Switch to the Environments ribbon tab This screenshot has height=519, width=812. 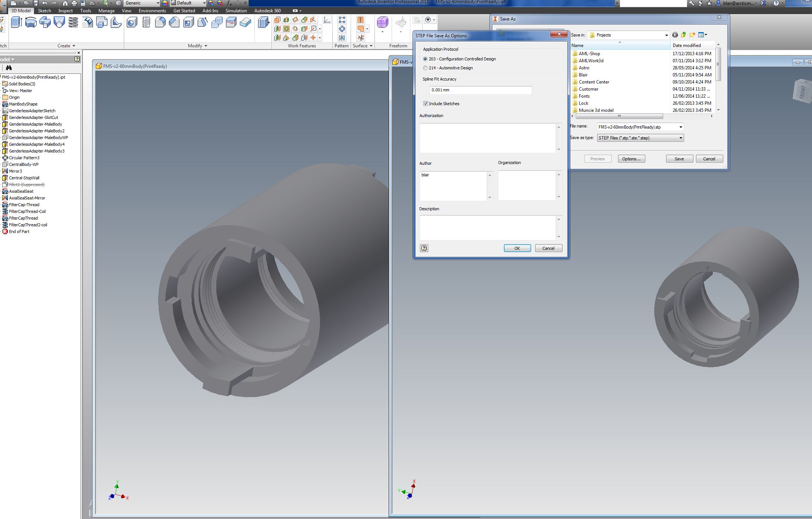(152, 11)
